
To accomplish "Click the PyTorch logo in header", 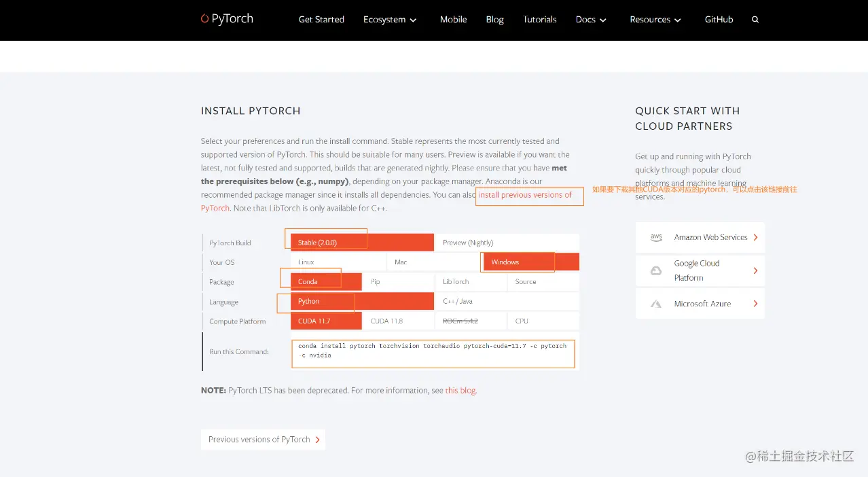I will pos(227,18).
